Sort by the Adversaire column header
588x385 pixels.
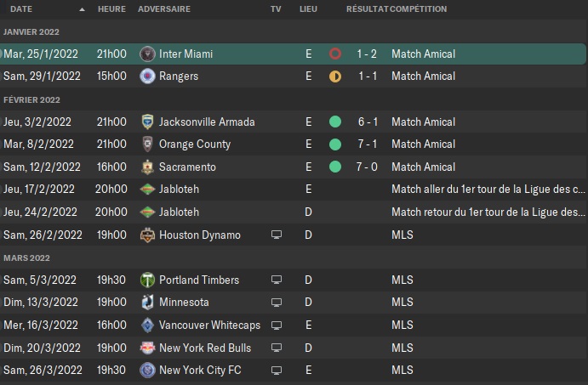[x=164, y=9]
